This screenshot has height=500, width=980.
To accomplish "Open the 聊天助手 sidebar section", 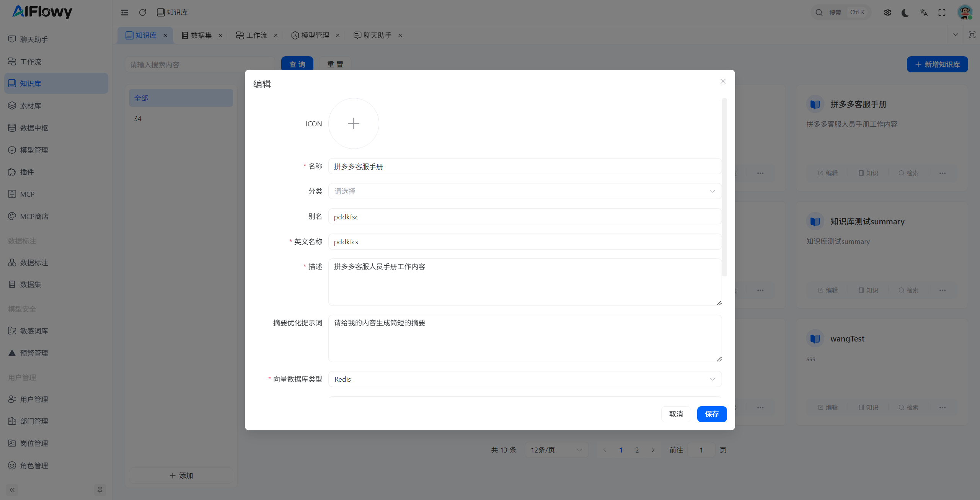I will click(34, 39).
